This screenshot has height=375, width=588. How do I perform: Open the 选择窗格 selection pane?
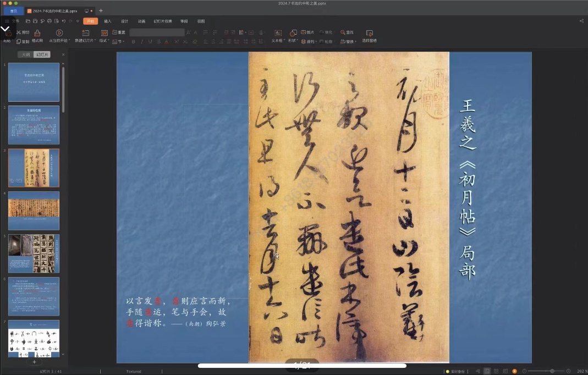point(369,34)
